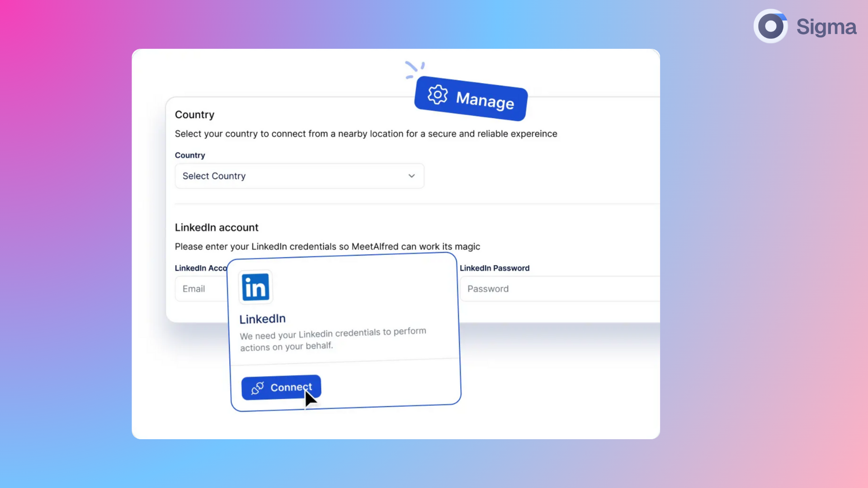Click the 'Select your country to connect' description
The height and width of the screenshot is (488, 868).
point(366,134)
